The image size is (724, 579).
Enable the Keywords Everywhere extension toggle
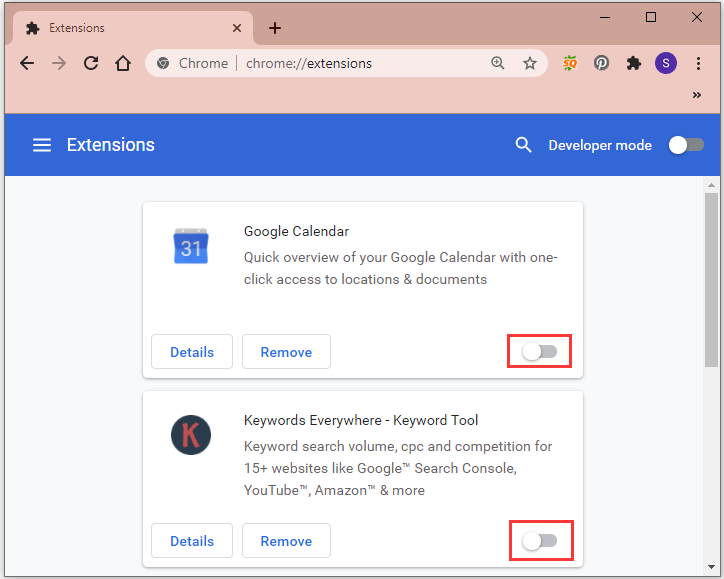[539, 541]
